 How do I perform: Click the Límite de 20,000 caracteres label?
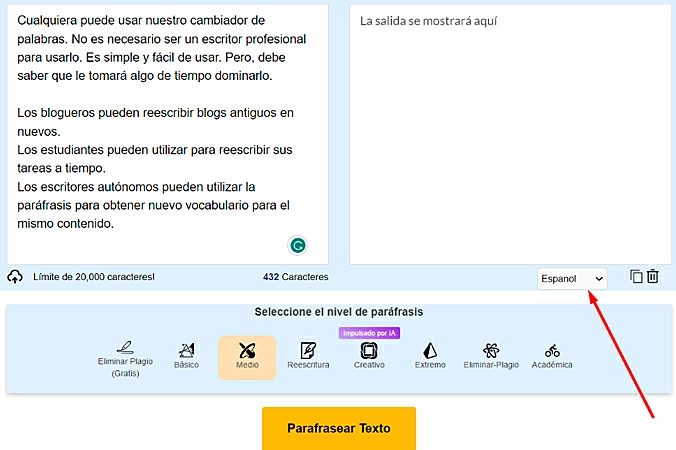click(x=94, y=277)
